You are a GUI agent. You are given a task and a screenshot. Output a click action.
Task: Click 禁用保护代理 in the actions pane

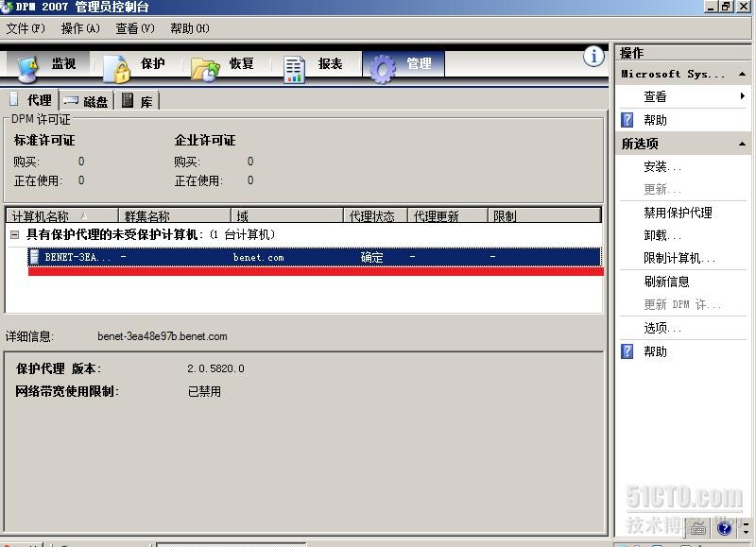678,213
